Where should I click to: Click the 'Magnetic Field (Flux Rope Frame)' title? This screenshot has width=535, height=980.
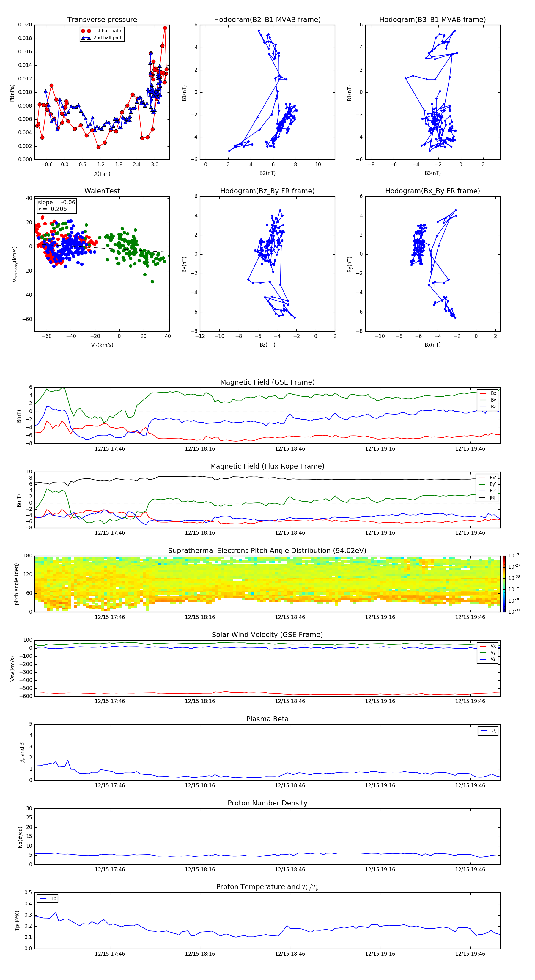point(267,466)
